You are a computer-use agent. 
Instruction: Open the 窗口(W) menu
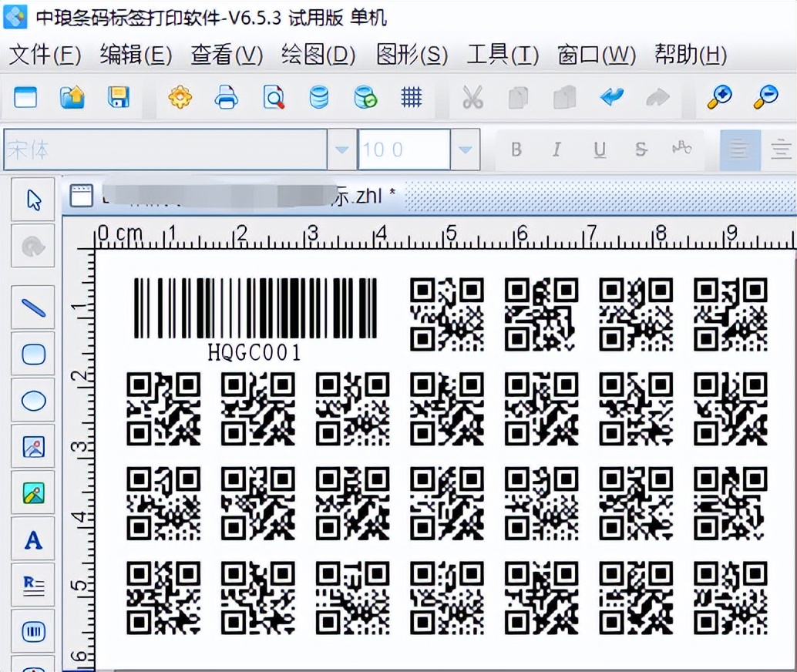pyautogui.click(x=597, y=54)
